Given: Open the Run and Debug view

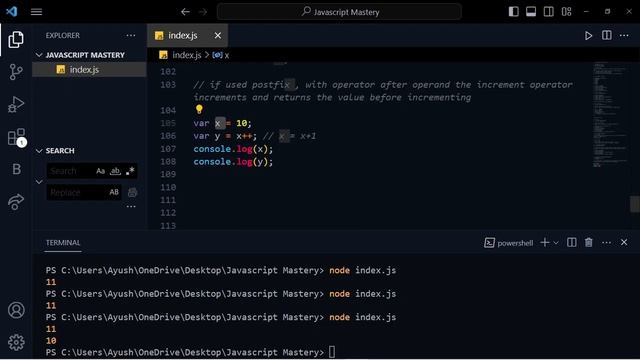Looking at the screenshot, I should click(16, 104).
